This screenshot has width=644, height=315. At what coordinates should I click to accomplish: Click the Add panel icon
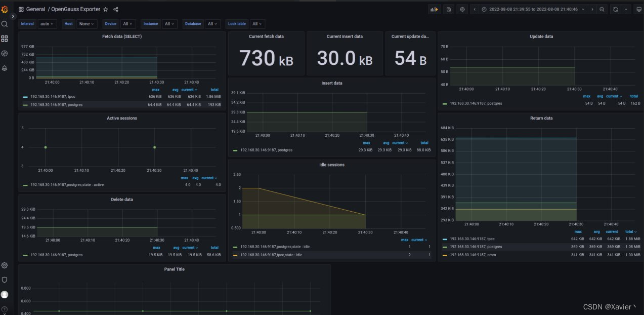click(x=434, y=9)
